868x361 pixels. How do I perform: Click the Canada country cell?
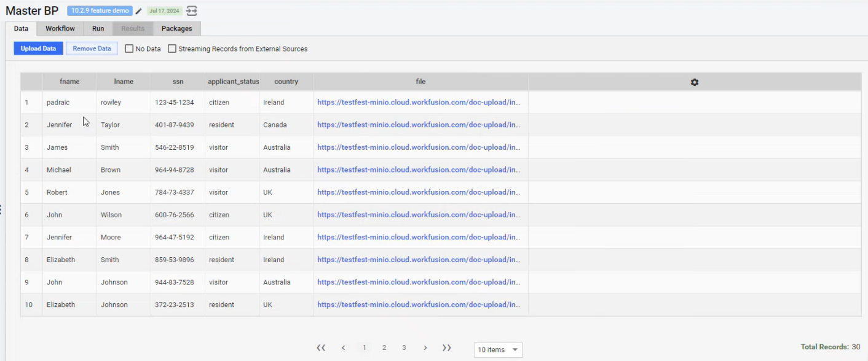286,125
